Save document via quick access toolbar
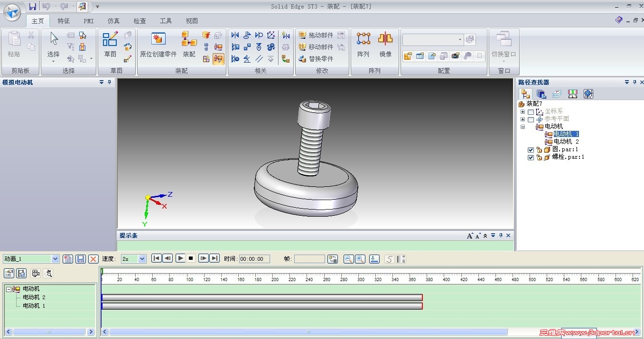The image size is (644, 339). point(33,7)
